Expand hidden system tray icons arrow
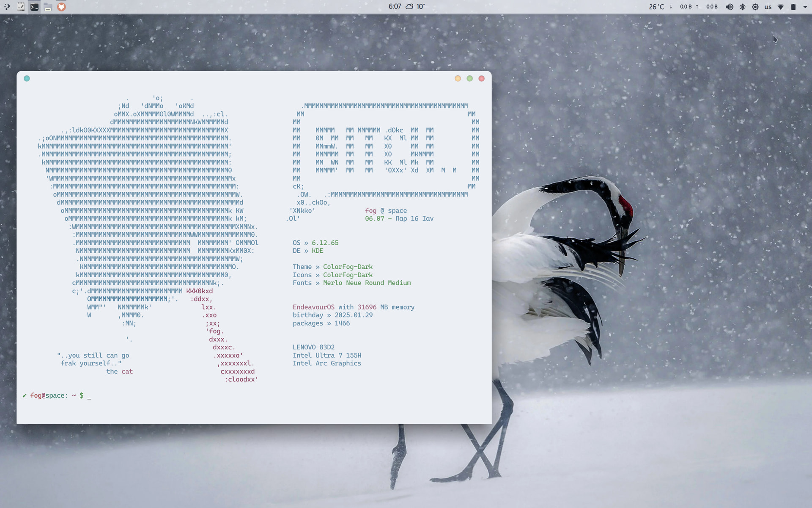The width and height of the screenshot is (812, 508). pyautogui.click(x=805, y=7)
